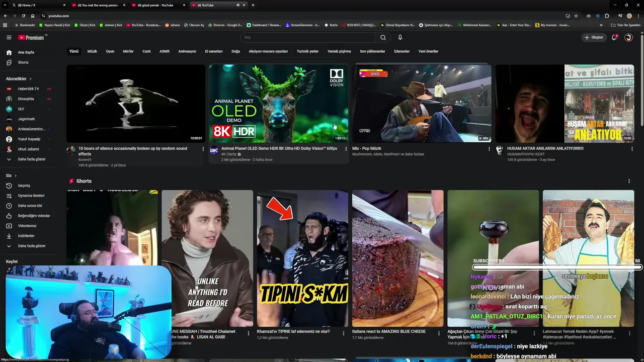Click the YouTube Premium logo

click(32, 37)
